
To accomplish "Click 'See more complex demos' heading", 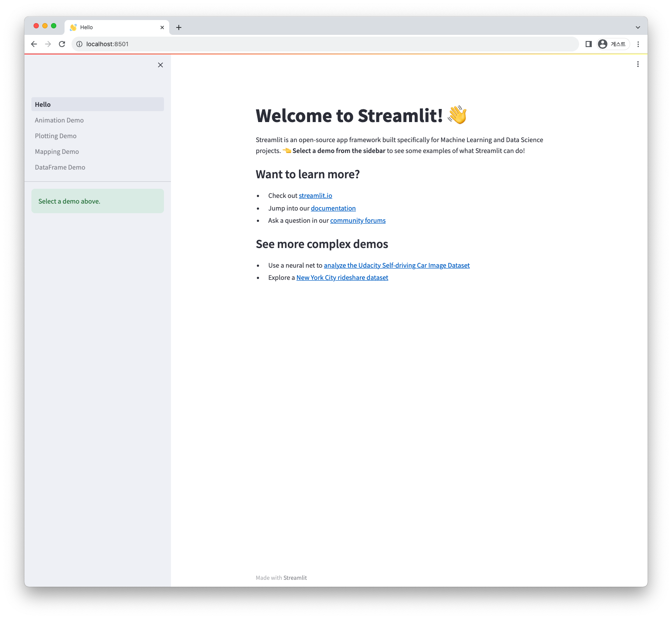I will tap(322, 244).
